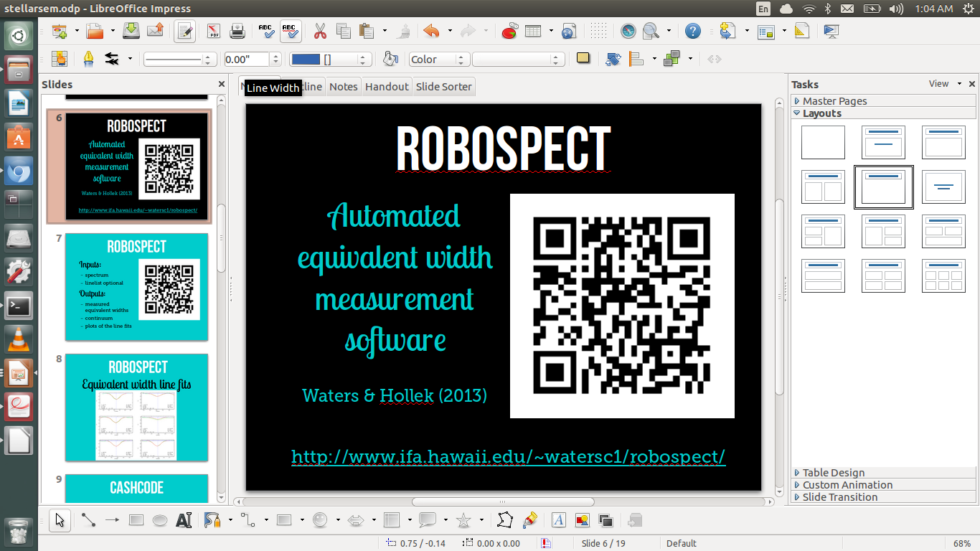The width and height of the screenshot is (980, 551).
Task: Expand the Master Pages section
Action: (883, 101)
